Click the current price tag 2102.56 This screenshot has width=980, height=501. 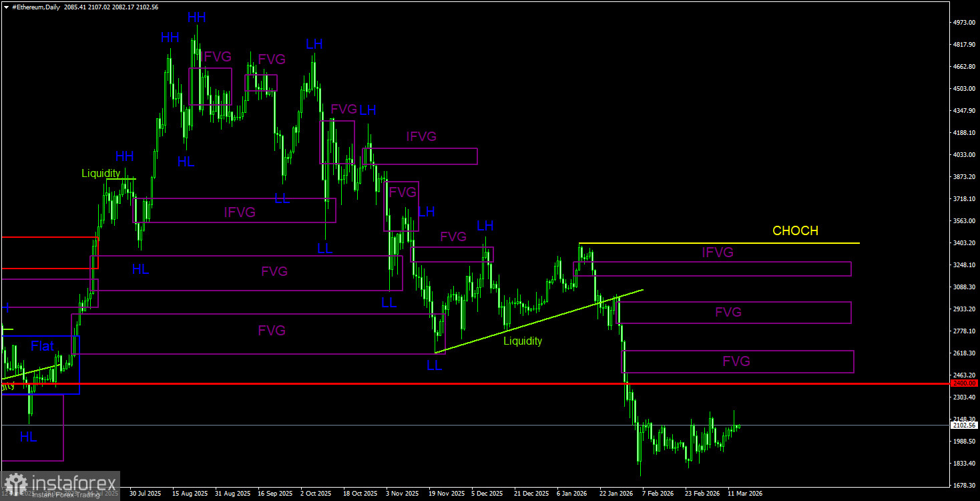(x=964, y=425)
